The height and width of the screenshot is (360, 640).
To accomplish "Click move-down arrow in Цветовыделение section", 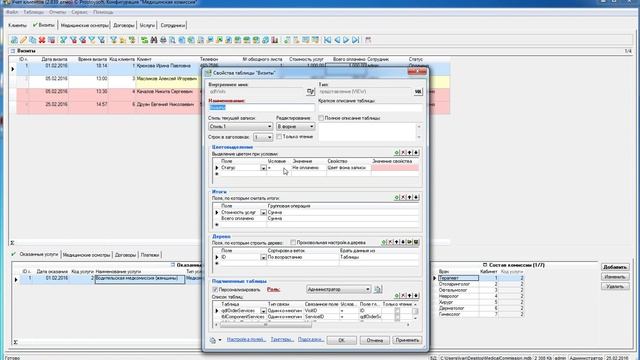I will click(416, 152).
